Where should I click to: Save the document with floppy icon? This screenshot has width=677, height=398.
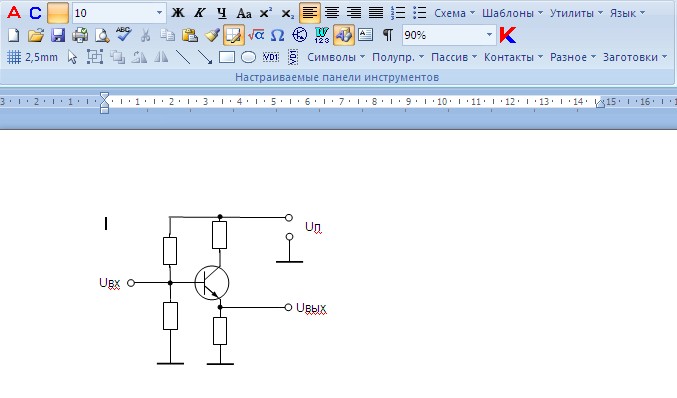[x=58, y=35]
